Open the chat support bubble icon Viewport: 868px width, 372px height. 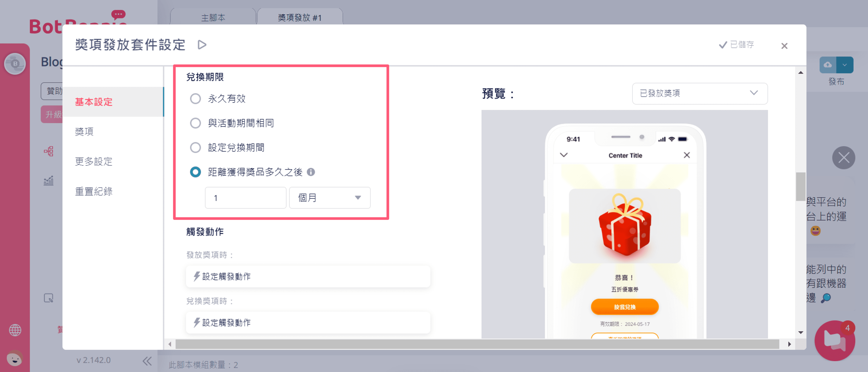[x=834, y=340]
